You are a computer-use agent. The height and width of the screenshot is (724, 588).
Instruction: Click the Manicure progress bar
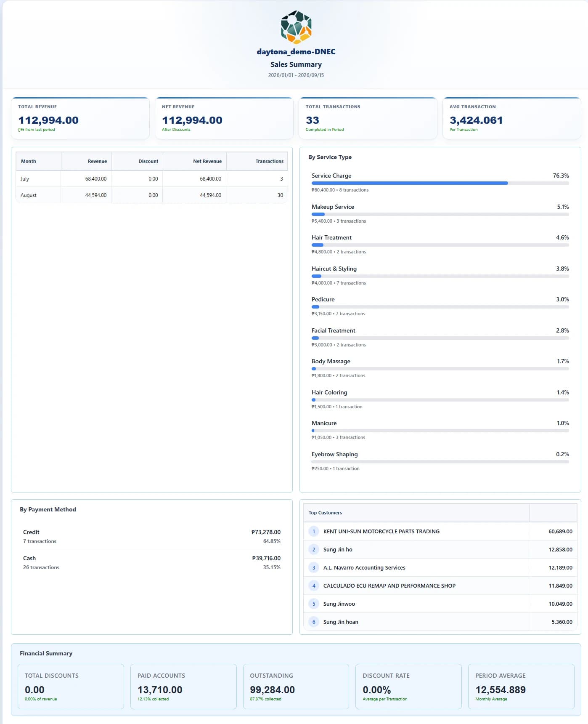click(x=440, y=431)
